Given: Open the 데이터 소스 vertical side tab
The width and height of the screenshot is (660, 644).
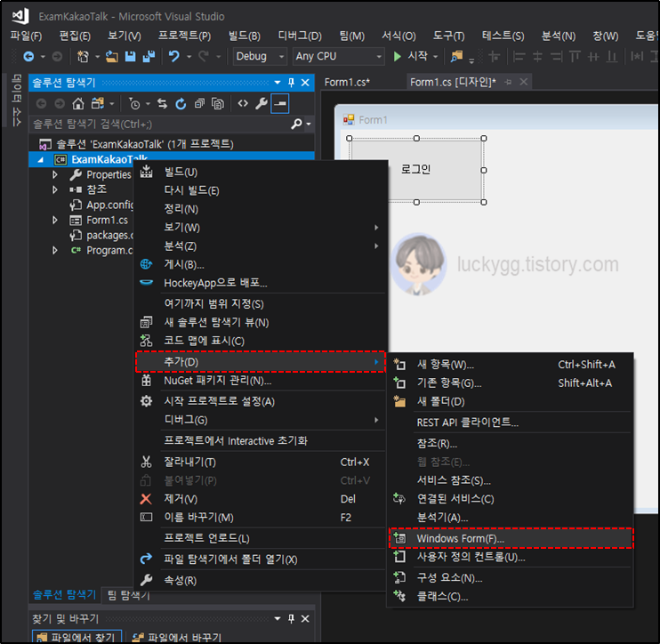Looking at the screenshot, I should pyautogui.click(x=16, y=101).
